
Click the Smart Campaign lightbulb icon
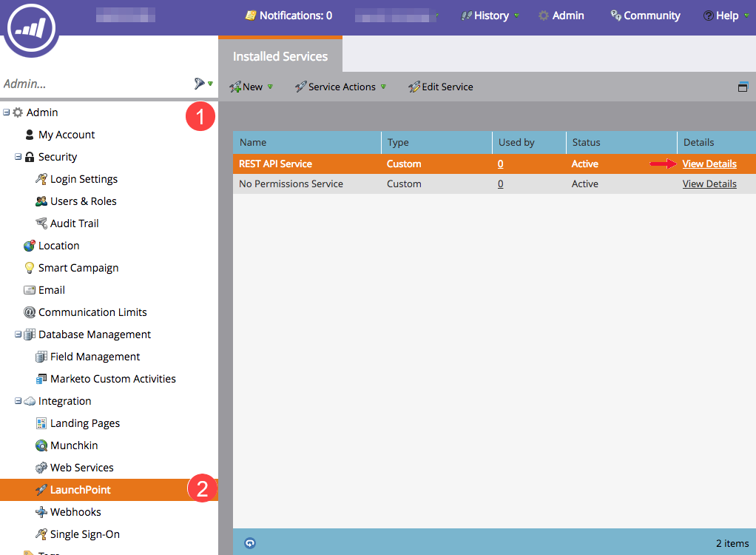[x=30, y=268]
